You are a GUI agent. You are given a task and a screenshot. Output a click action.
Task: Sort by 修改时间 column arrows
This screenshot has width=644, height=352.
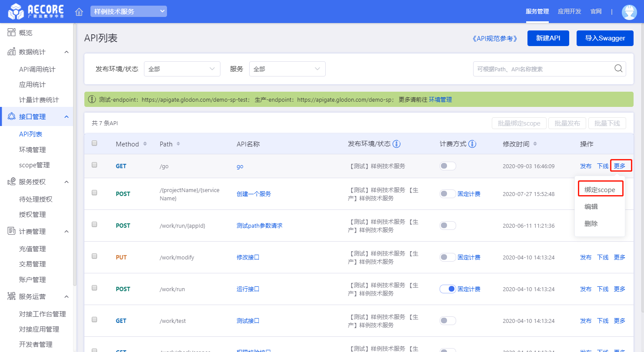pyautogui.click(x=535, y=144)
